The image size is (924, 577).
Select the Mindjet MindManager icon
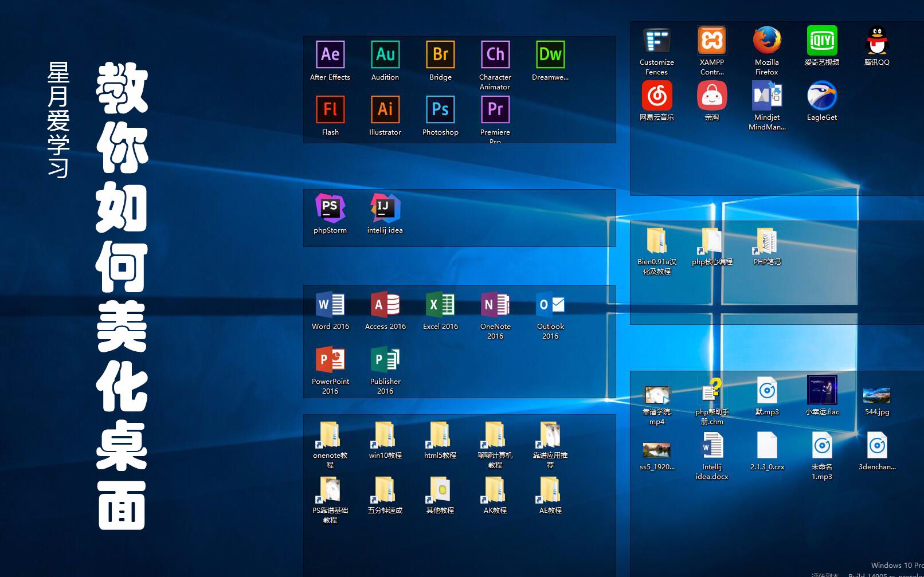(x=767, y=96)
